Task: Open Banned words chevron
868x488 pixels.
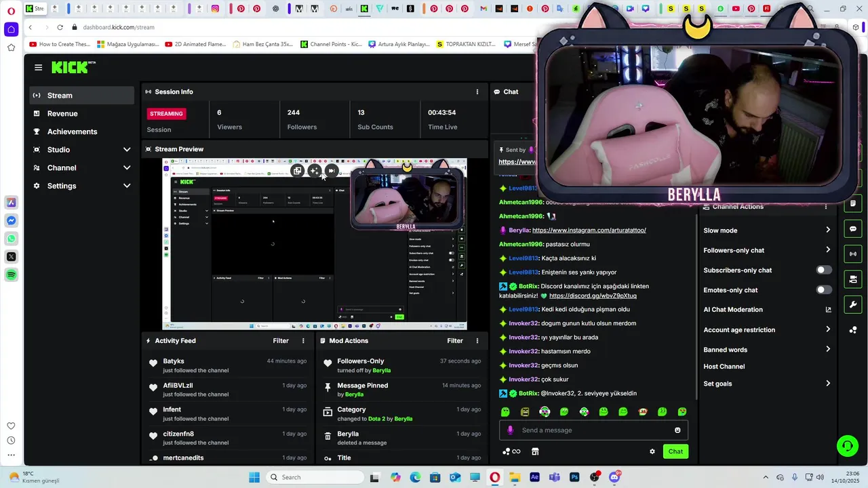Action: tap(828, 350)
